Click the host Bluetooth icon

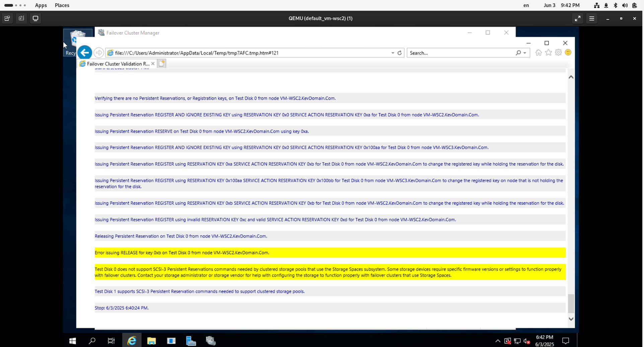616,5
